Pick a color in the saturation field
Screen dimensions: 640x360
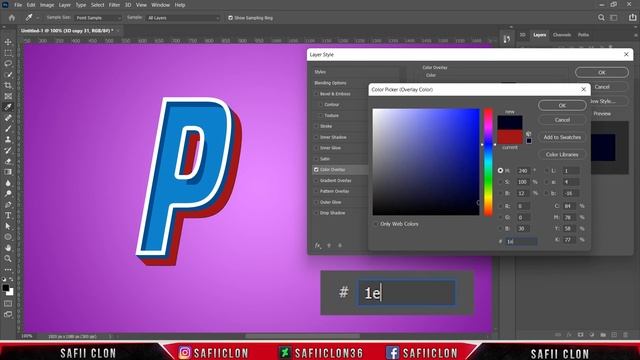[426, 162]
